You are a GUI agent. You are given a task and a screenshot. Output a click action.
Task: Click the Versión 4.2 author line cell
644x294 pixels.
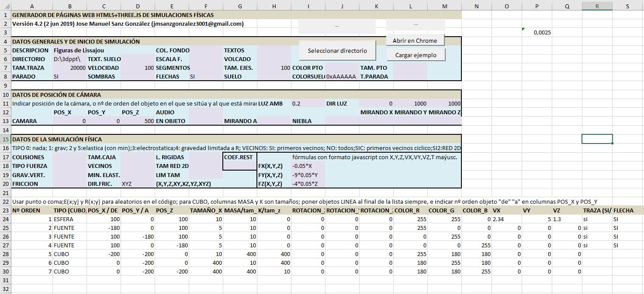click(128, 24)
